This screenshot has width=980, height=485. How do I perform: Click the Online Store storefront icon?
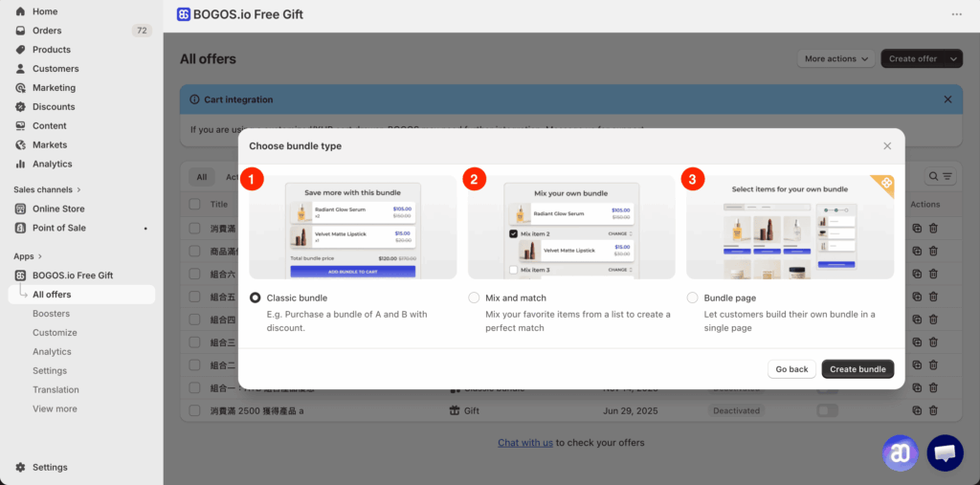coord(21,209)
